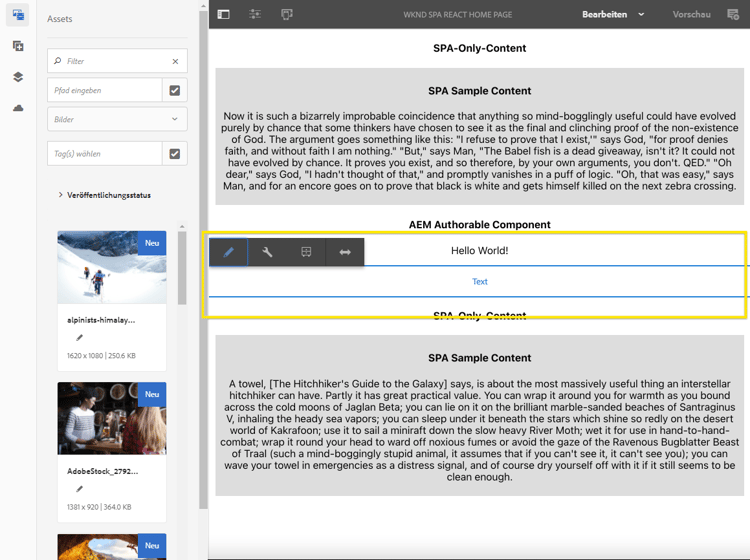This screenshot has height=560, width=750.
Task: Click the first SPA-Only-Content heading
Action: click(x=479, y=48)
